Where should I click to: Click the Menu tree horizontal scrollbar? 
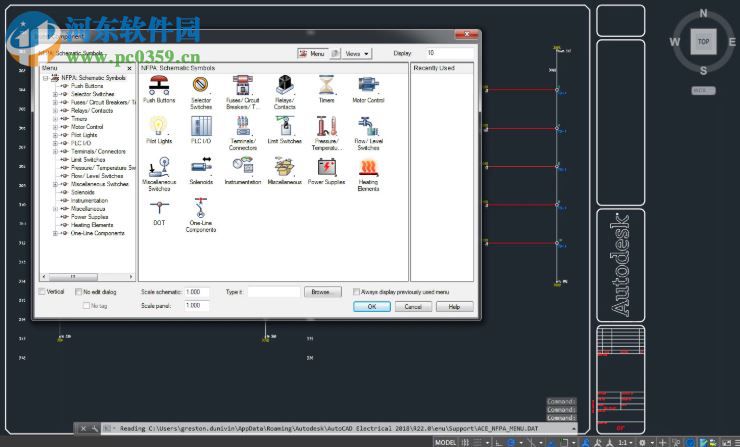(x=87, y=277)
